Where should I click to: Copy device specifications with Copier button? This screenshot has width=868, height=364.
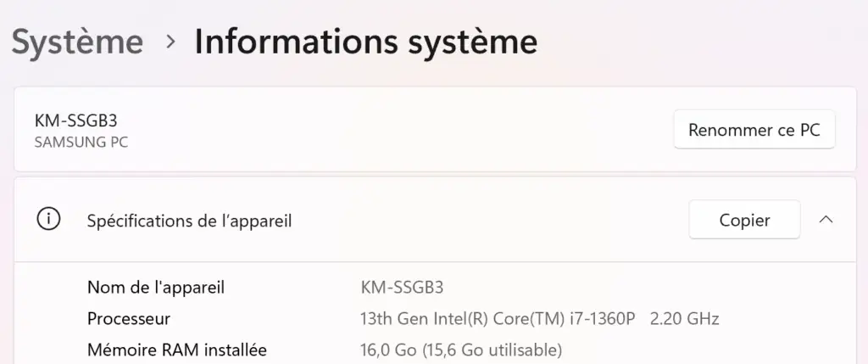(x=744, y=220)
